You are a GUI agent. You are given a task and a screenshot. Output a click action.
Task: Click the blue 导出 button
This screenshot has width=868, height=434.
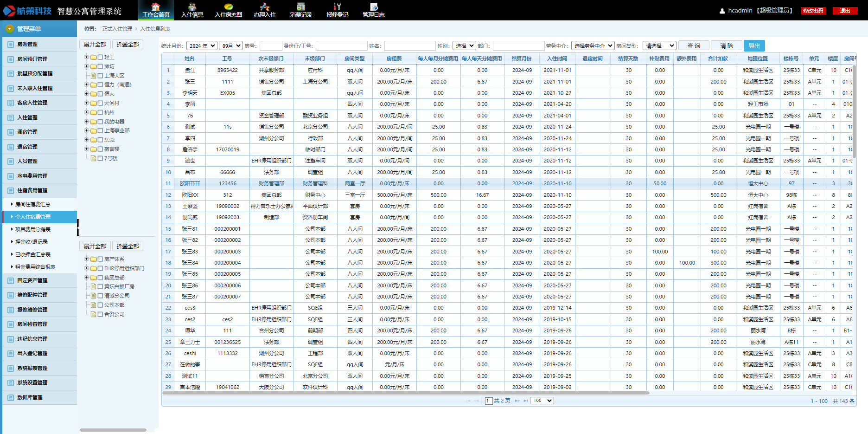point(754,46)
